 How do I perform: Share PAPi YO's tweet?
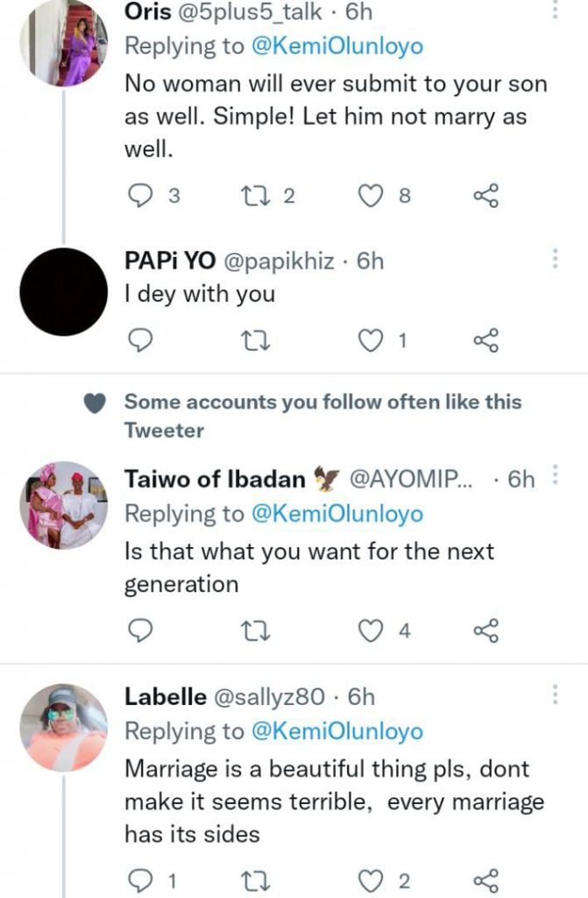pyautogui.click(x=485, y=340)
